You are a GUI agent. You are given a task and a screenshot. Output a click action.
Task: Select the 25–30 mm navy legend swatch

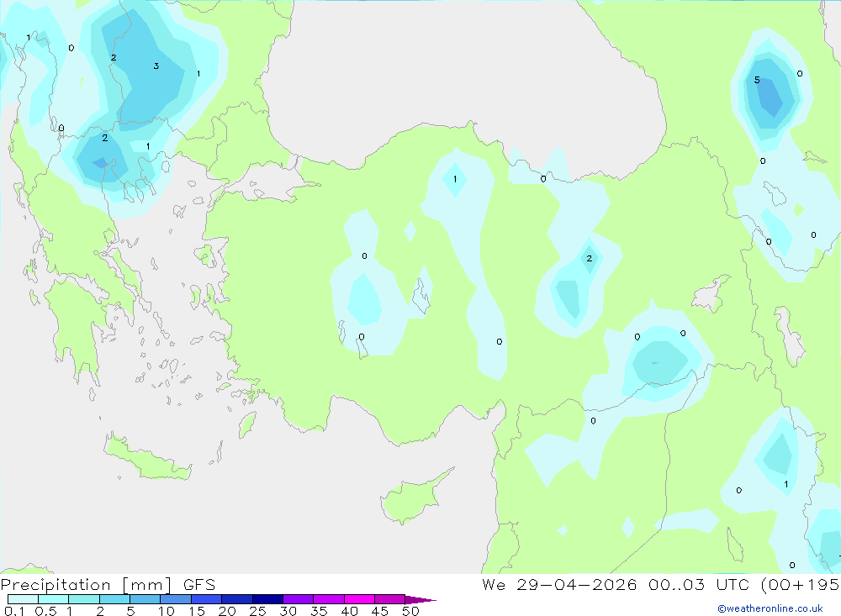(x=267, y=599)
